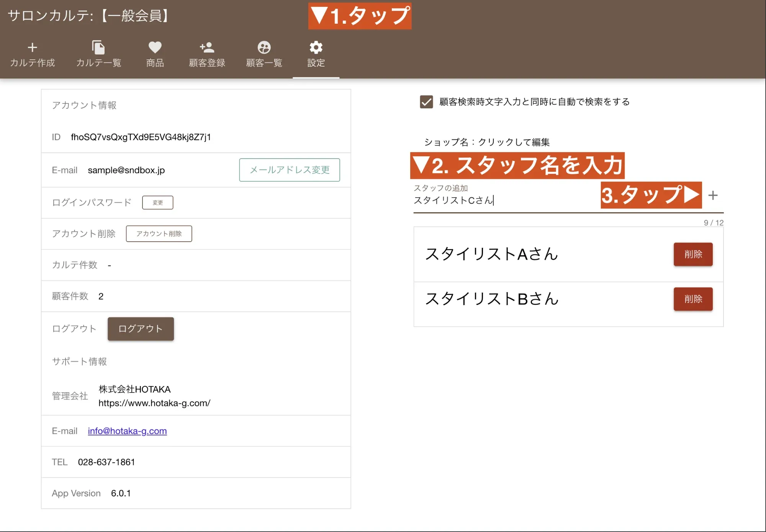The image size is (766, 532).
Task: Open 顧客登録 with the person-add icon
Action: click(206, 54)
